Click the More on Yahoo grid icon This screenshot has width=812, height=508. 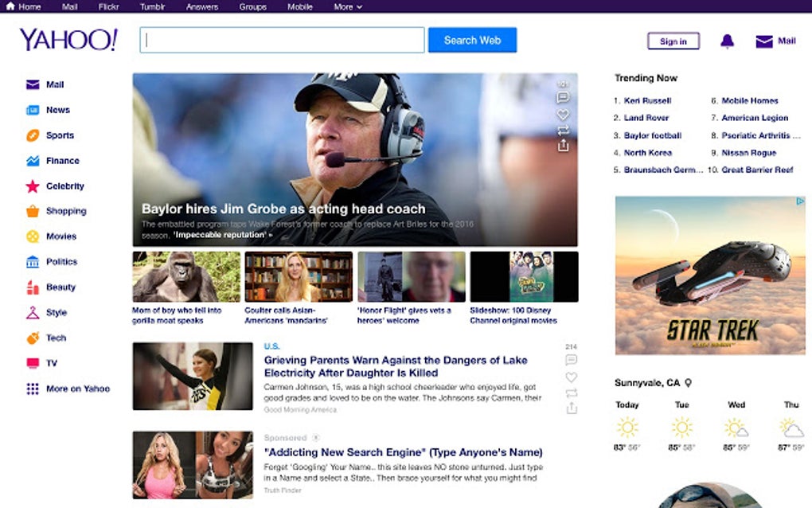tap(32, 389)
